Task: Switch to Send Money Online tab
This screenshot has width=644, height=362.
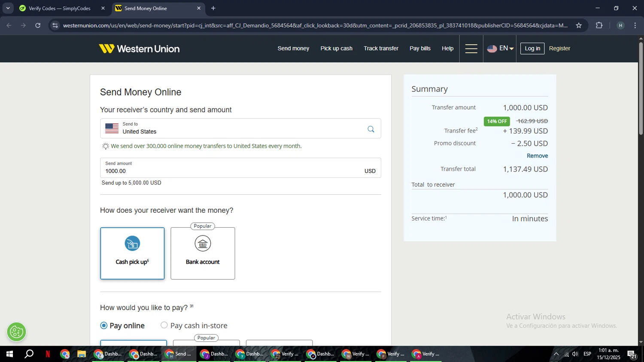Action: click(x=158, y=8)
